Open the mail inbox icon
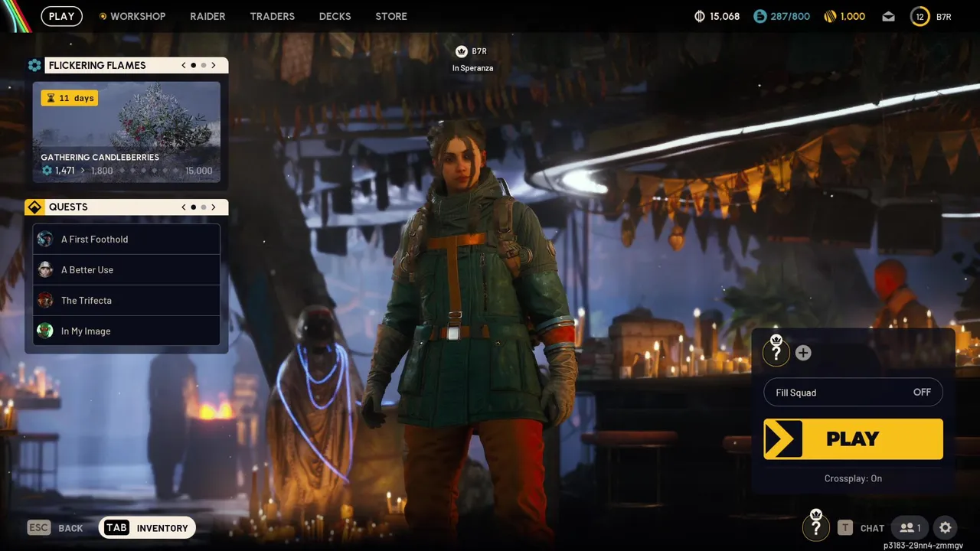Viewport: 980px width, 551px height. 888,16
